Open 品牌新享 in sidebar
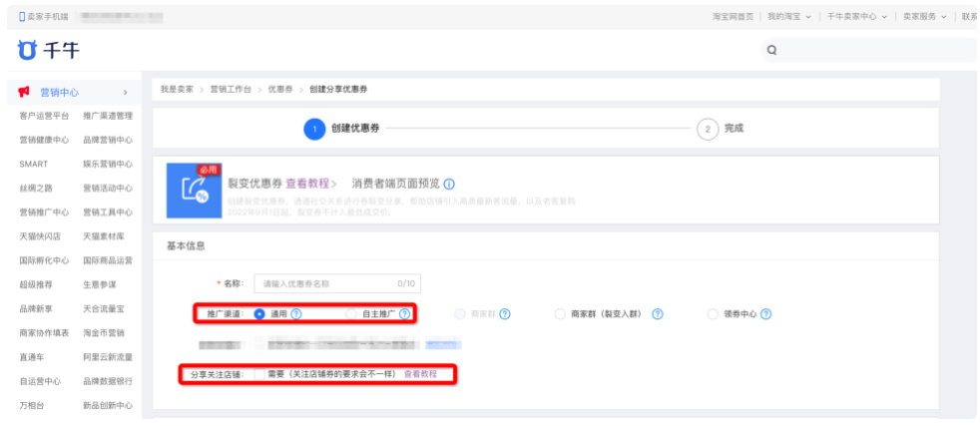The image size is (980, 426). [x=36, y=308]
